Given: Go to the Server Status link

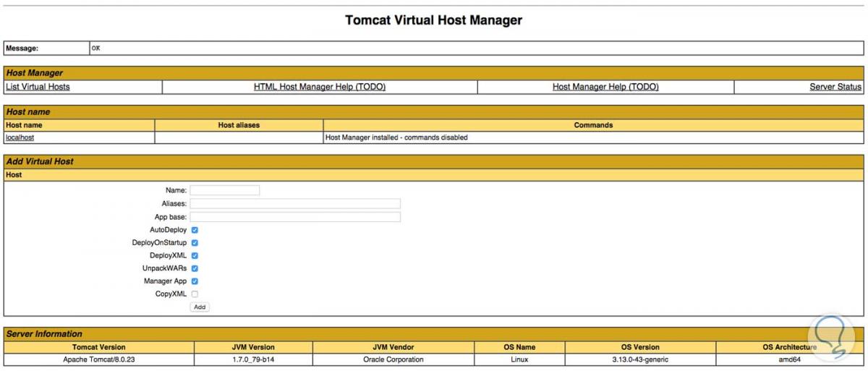Looking at the screenshot, I should pos(835,87).
